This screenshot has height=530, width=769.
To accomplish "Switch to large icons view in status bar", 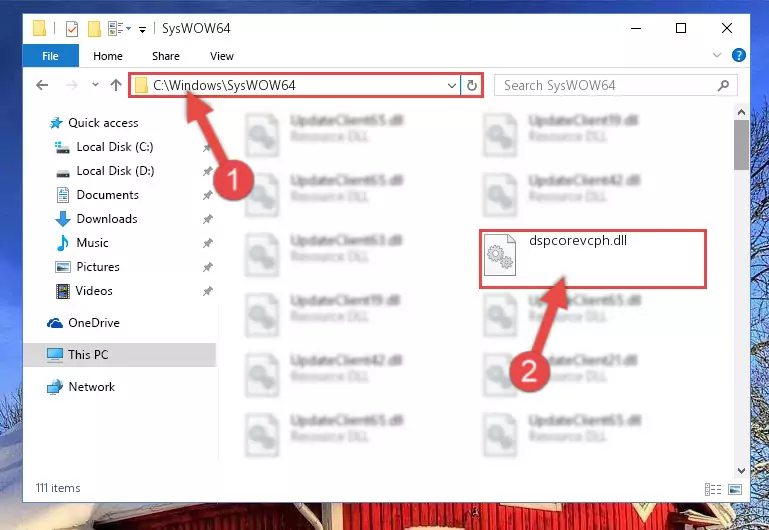I will coord(735,489).
